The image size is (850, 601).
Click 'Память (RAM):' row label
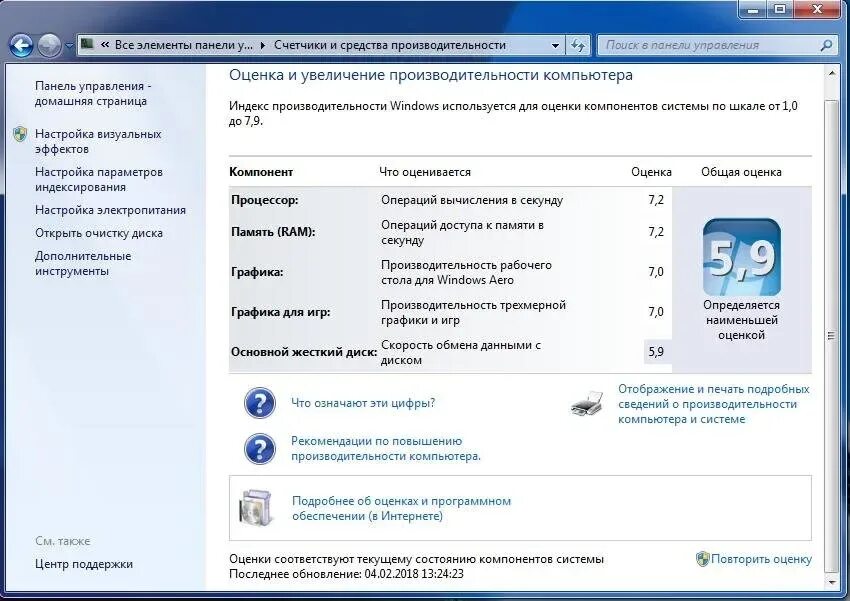coord(273,232)
